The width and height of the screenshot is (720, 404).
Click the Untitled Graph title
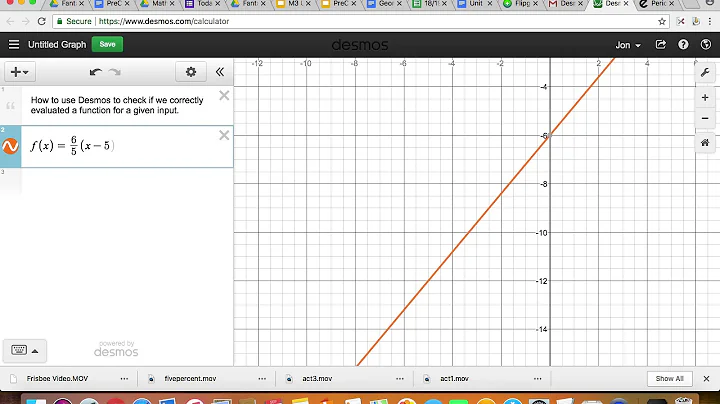pyautogui.click(x=57, y=45)
